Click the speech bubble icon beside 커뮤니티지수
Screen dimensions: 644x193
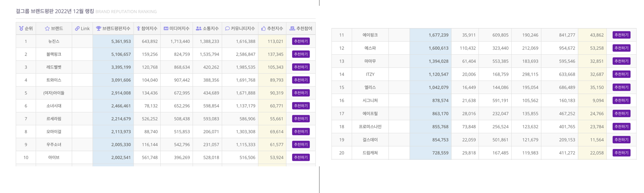(x=227, y=28)
